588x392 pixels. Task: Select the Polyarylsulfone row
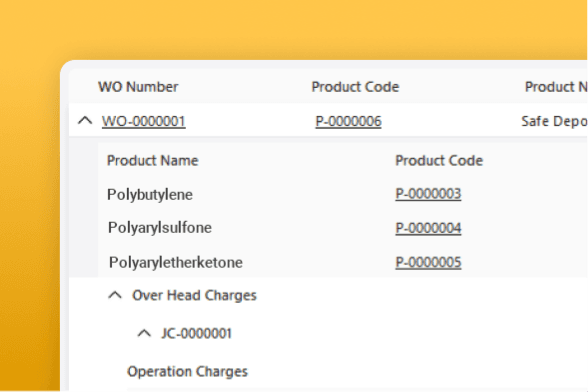point(342,228)
